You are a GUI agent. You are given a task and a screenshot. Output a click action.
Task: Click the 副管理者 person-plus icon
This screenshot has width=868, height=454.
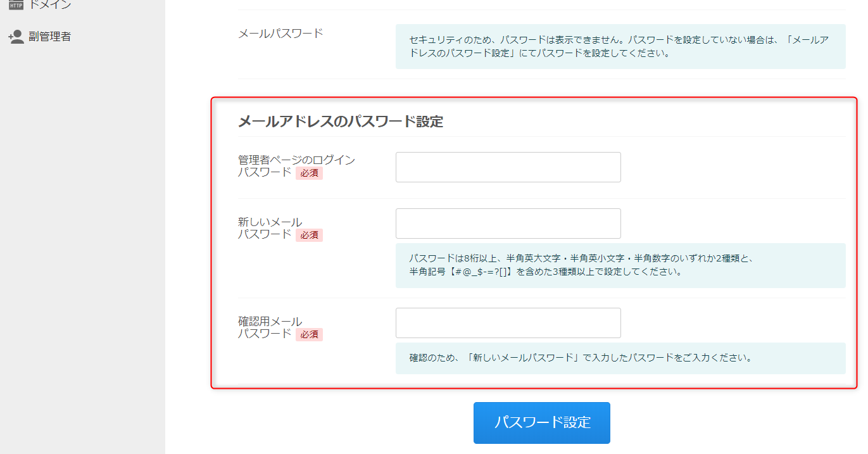[x=16, y=37]
